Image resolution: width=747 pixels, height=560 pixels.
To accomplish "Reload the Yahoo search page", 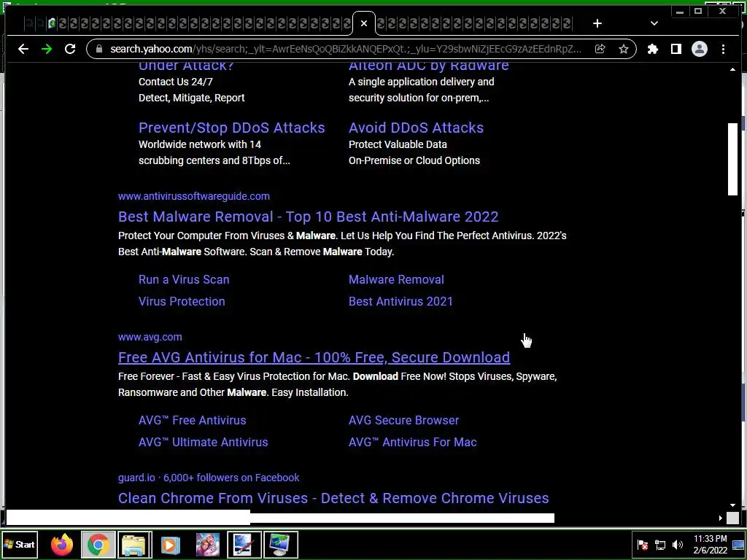I will click(x=70, y=49).
